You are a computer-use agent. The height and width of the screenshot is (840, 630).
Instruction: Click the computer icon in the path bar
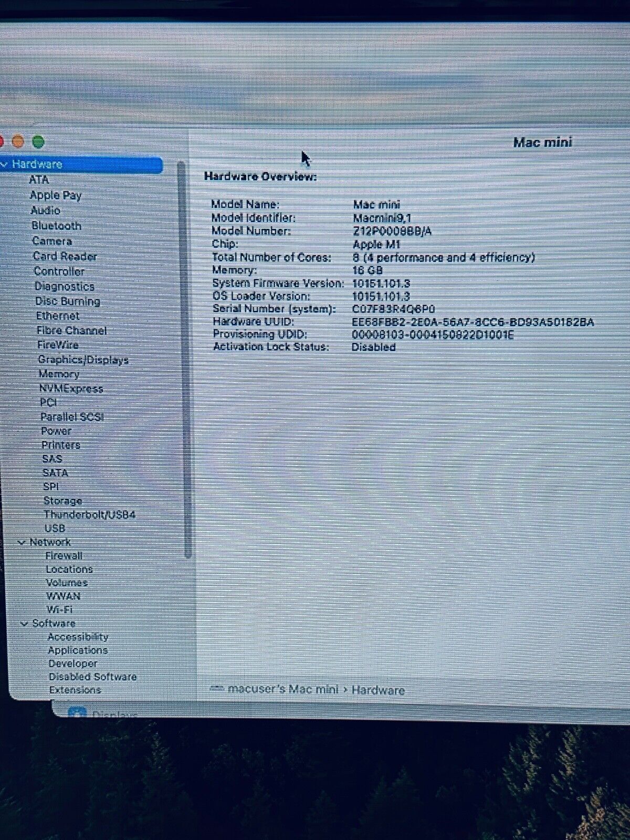pyautogui.click(x=216, y=688)
